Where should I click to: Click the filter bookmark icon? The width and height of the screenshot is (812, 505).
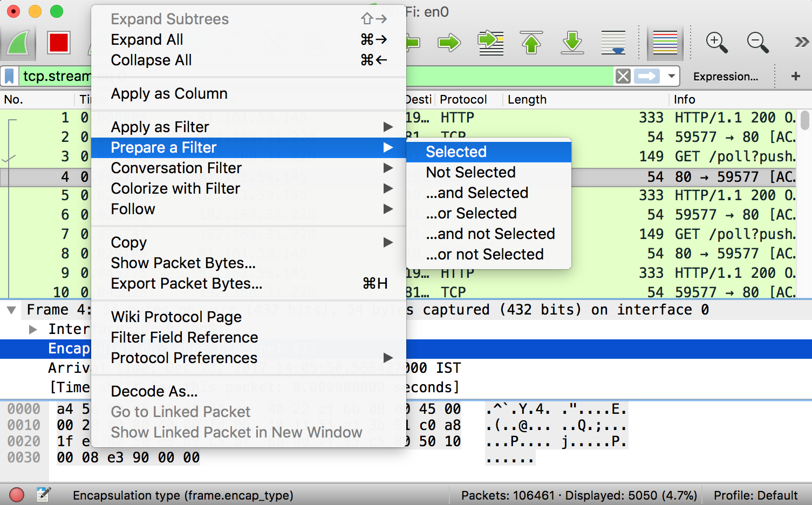(9, 76)
